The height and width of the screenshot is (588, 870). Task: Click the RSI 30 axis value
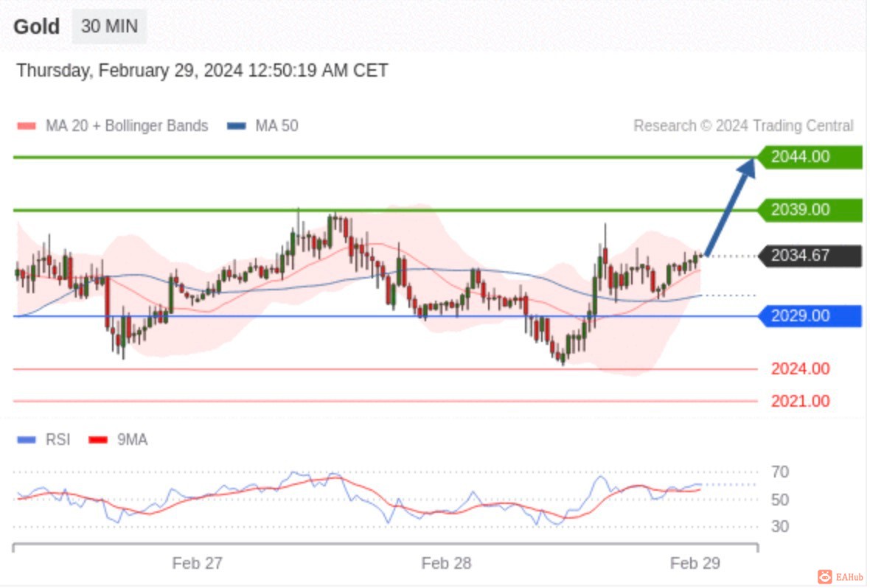[780, 526]
